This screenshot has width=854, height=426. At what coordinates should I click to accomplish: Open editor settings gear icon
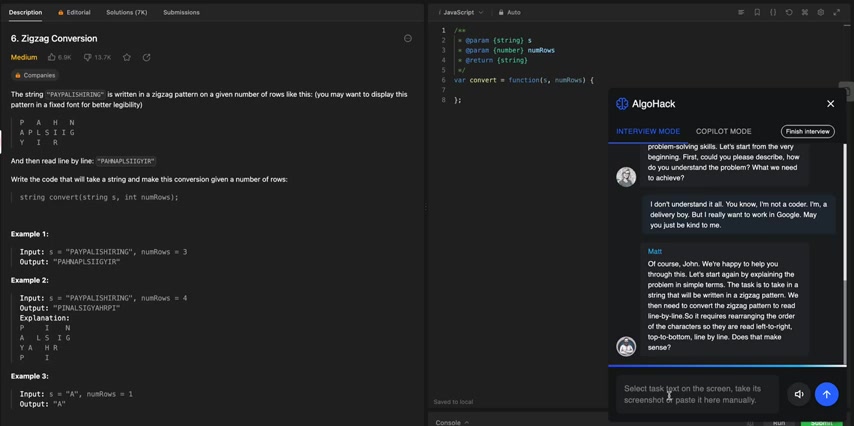click(x=820, y=12)
